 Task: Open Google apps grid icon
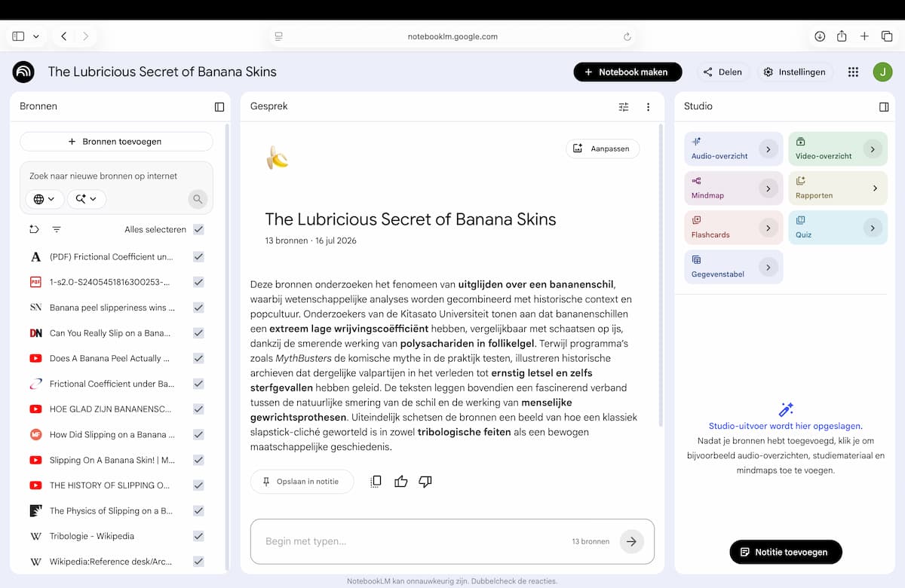tap(853, 72)
